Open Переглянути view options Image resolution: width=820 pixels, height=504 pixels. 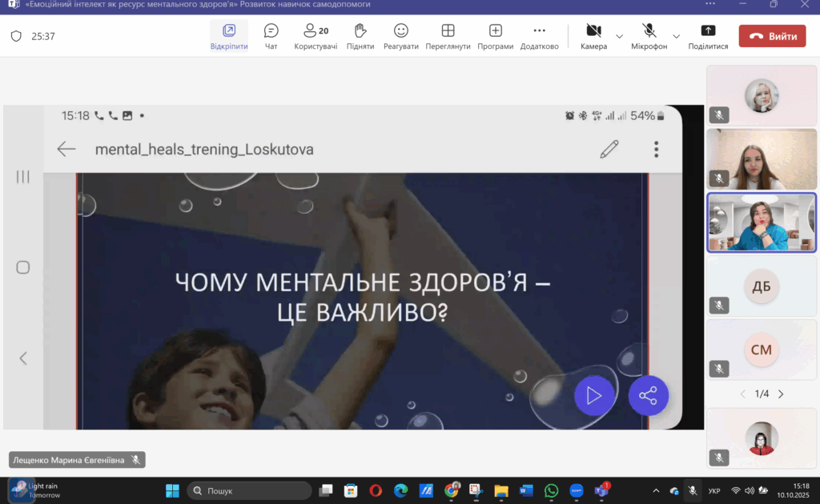(x=448, y=36)
